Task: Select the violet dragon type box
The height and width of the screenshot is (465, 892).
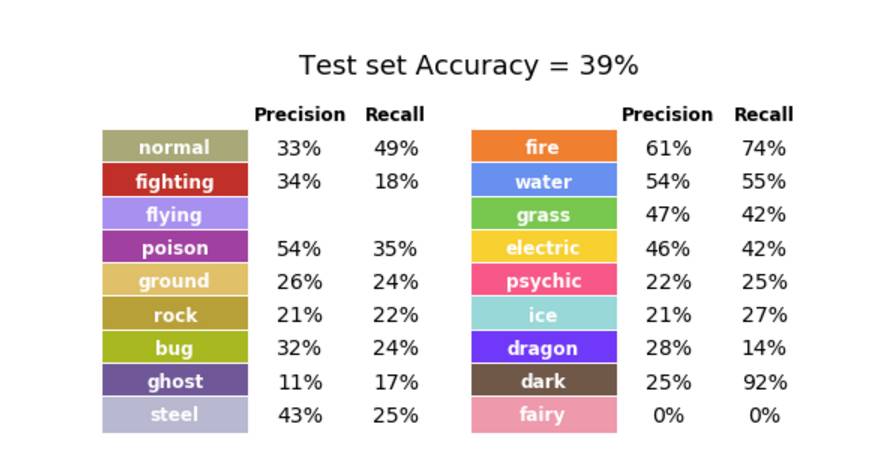Action: coord(543,348)
